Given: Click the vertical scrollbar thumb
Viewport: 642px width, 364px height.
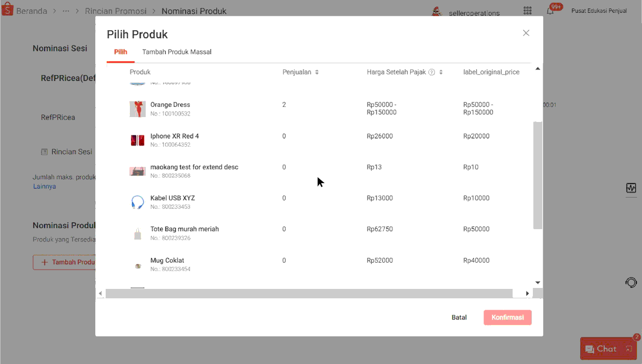Looking at the screenshot, I should 538,175.
